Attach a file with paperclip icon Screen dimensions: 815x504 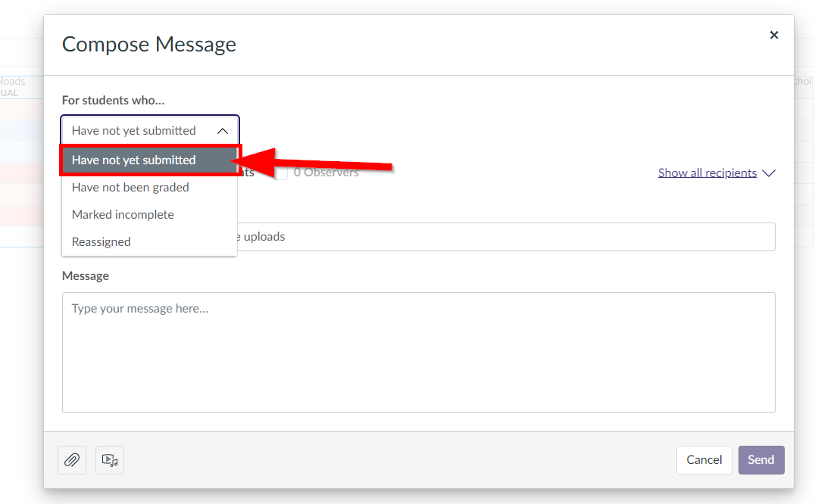click(x=72, y=460)
